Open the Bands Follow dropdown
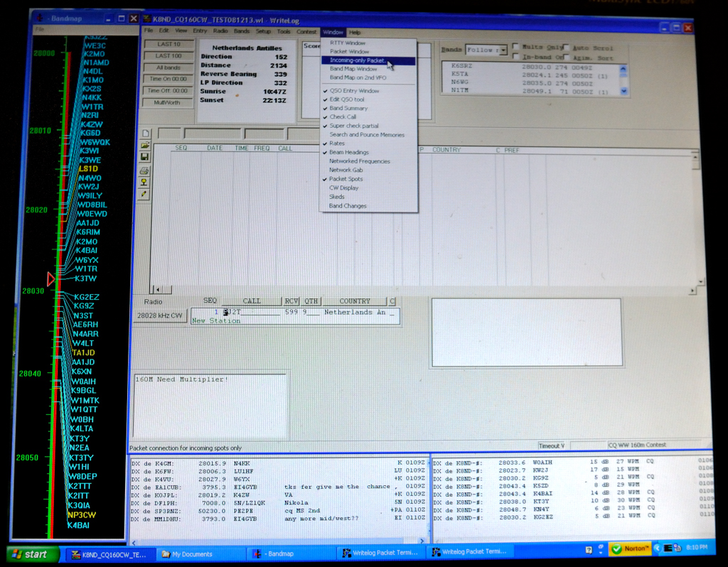 tap(503, 50)
